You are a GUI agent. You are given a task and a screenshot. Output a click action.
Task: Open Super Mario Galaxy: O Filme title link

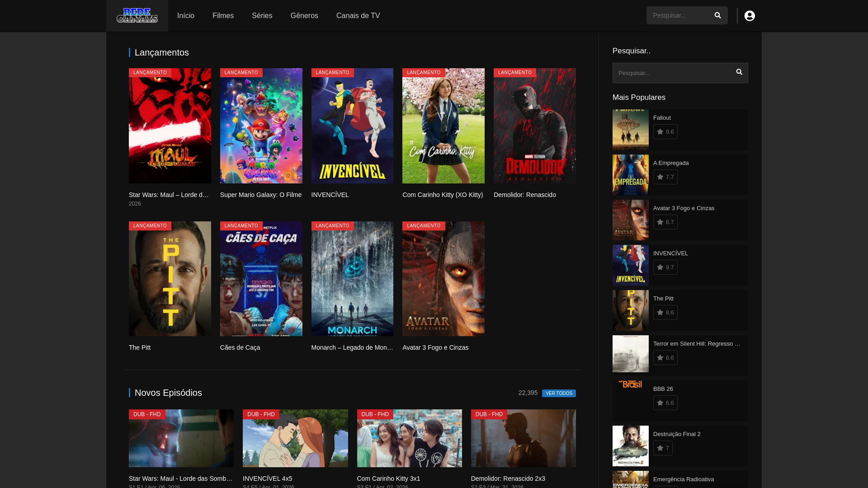tap(260, 195)
